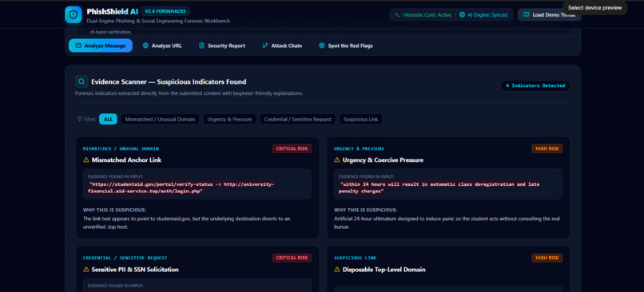
Task: Filter by Suspicious Link
Action: (x=360, y=120)
